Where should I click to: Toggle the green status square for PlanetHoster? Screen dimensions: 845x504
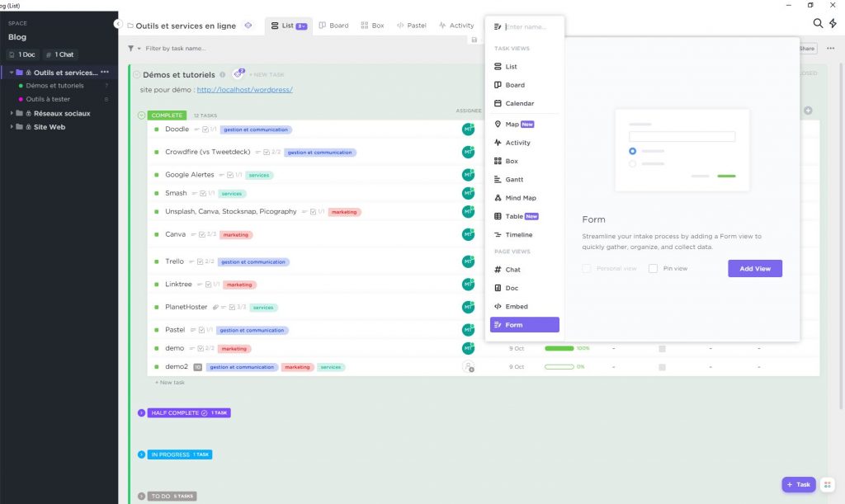156,307
